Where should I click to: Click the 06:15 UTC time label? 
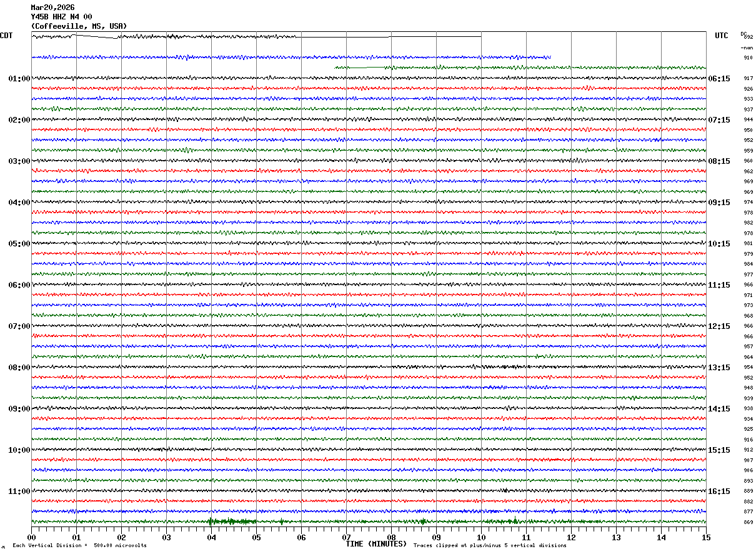click(x=719, y=79)
